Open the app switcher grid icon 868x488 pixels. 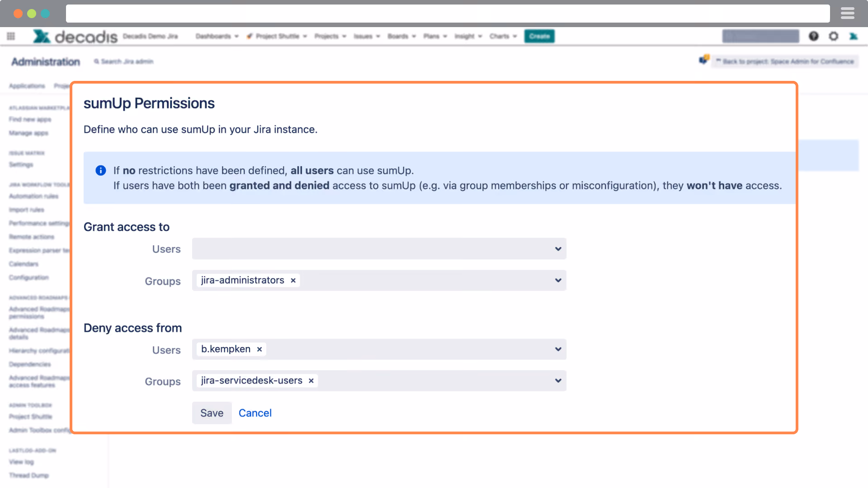click(x=11, y=36)
